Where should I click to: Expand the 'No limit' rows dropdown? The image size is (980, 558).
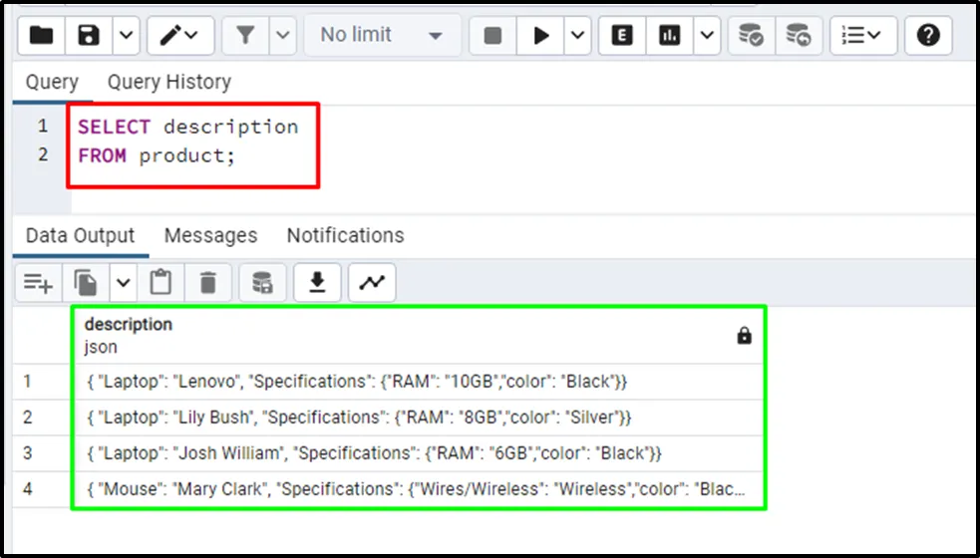382,36
